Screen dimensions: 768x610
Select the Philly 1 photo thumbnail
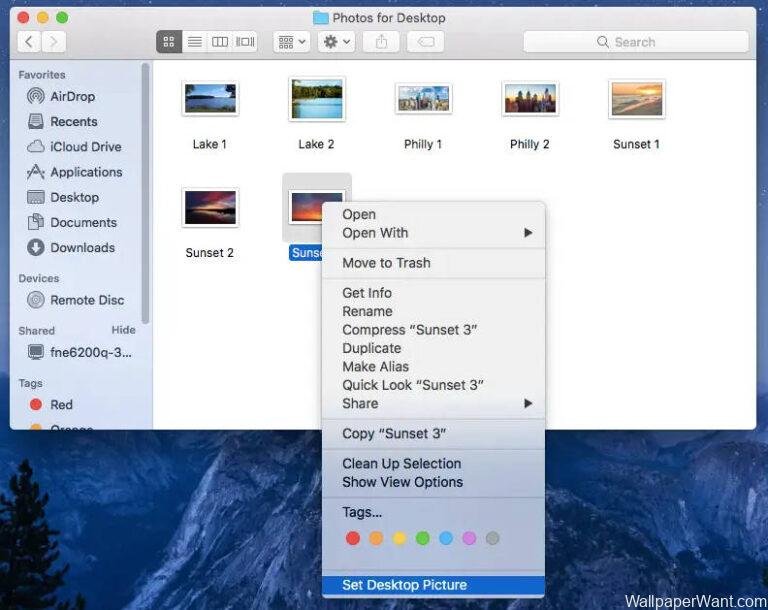click(423, 100)
